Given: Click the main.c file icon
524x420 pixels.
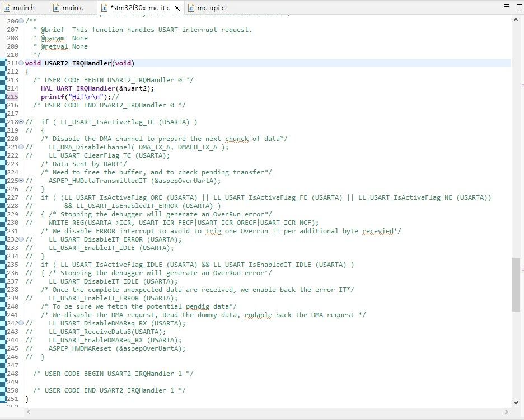Looking at the screenshot, I should pos(56,8).
